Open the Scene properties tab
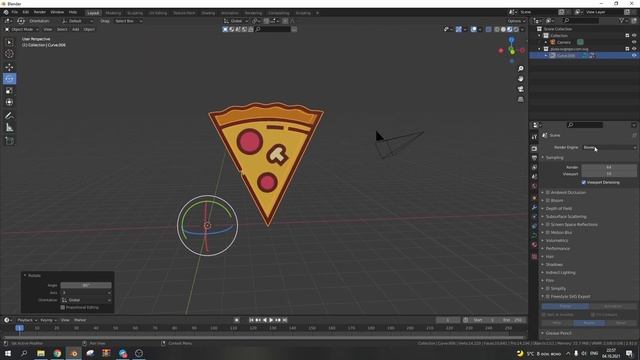 (x=534, y=177)
